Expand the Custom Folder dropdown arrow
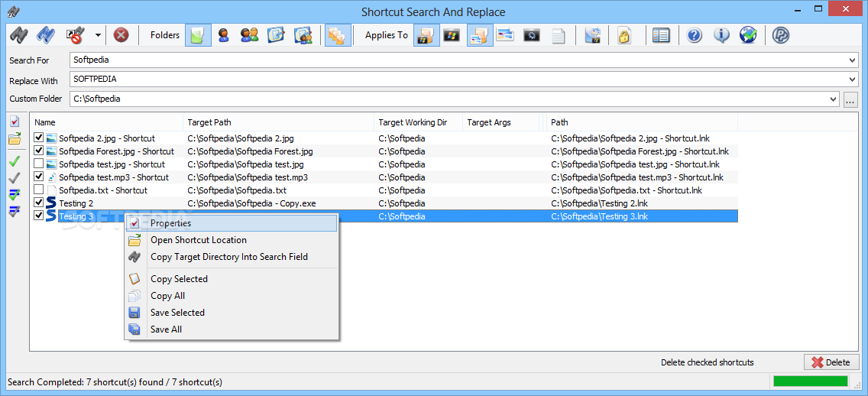 tap(834, 99)
